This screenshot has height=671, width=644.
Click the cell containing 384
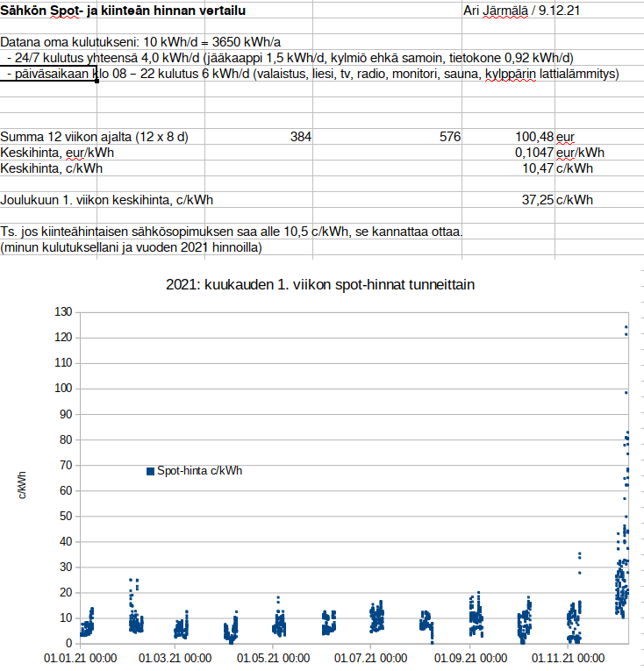tap(300, 137)
